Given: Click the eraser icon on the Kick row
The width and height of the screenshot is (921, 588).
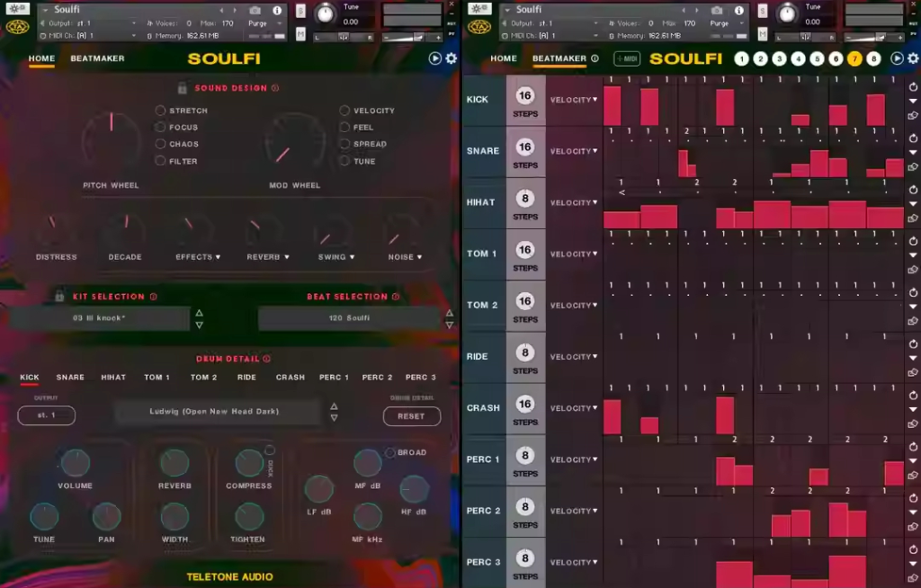Looking at the screenshot, I should [913, 116].
